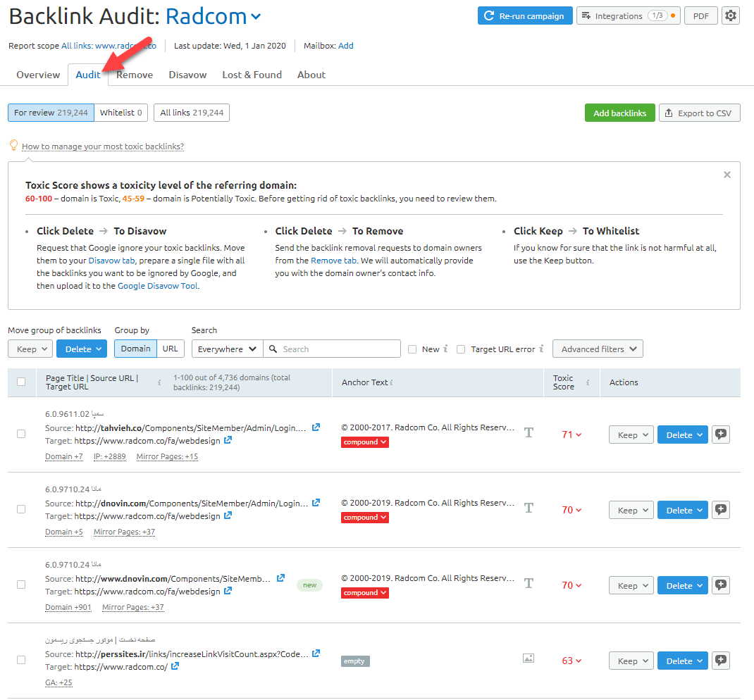Check the Target URL error checkbox
754x700 pixels.
[460, 349]
